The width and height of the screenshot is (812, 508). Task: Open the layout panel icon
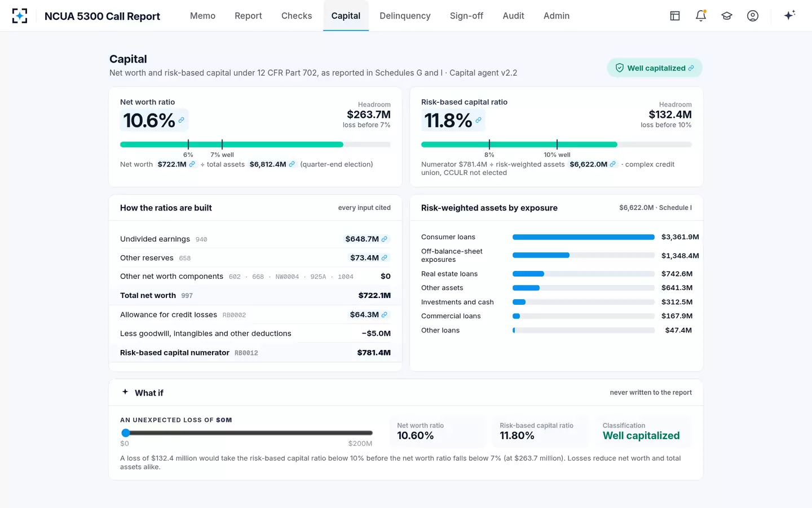pyautogui.click(x=675, y=16)
